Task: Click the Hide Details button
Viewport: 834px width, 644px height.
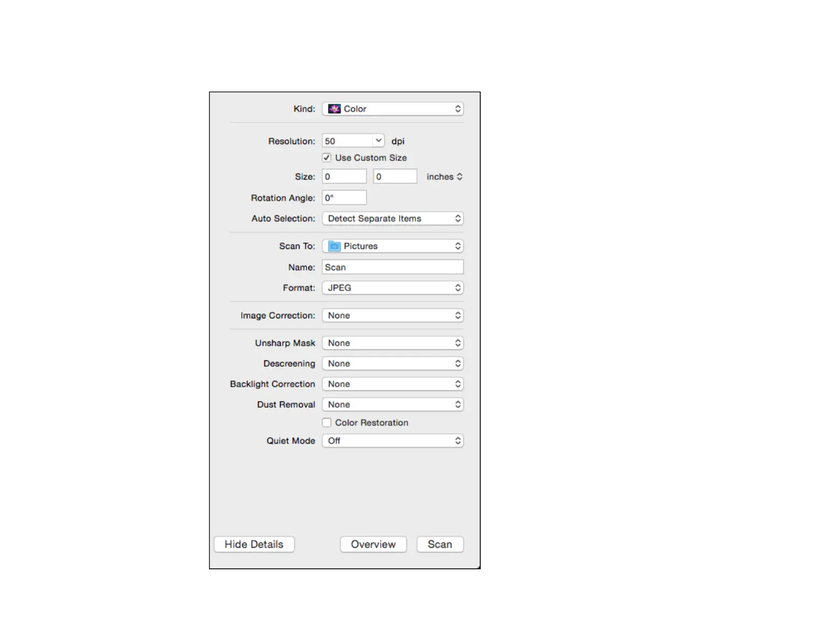Action: (254, 545)
